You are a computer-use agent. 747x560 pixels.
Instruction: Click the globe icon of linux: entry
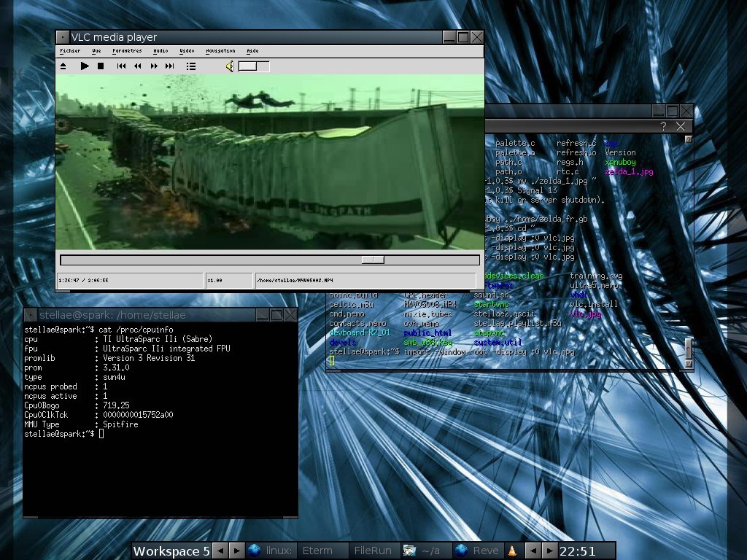point(255,551)
